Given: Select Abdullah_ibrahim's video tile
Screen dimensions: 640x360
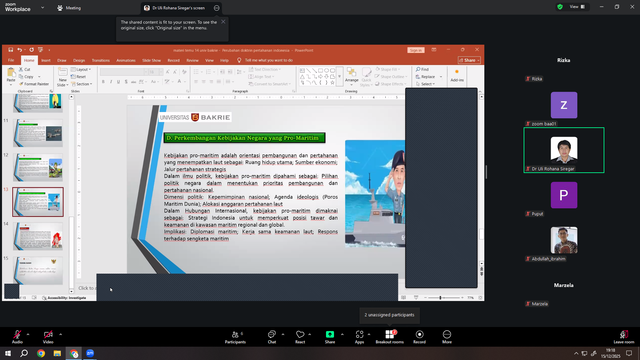Looking at the screenshot, I should 564,240.
